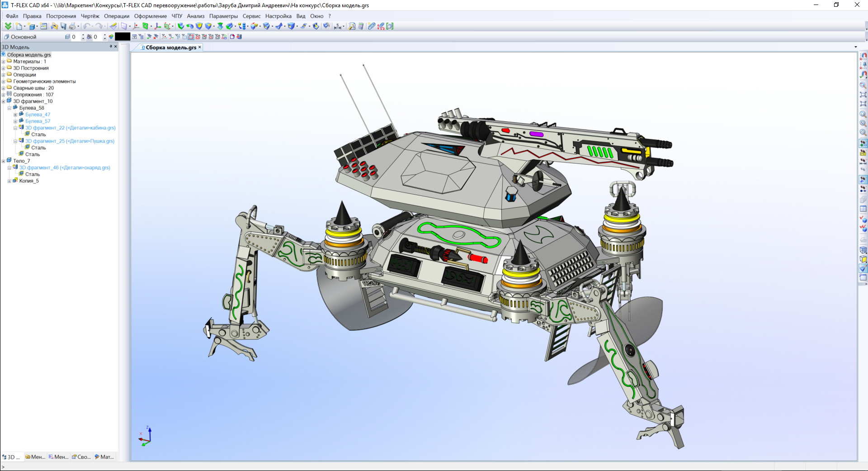This screenshot has width=868, height=471.
Task: Select 3D фрагмент_25 Пушка.grs in tree
Action: pyautogui.click(x=69, y=141)
